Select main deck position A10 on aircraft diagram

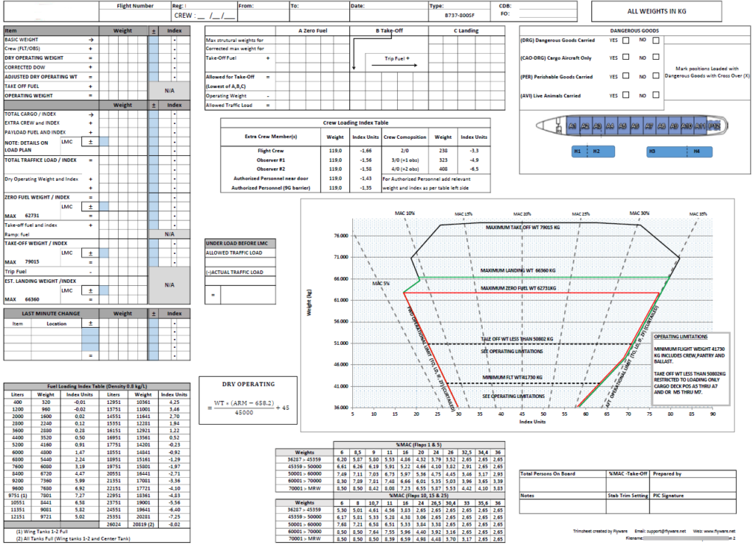[x=687, y=126]
